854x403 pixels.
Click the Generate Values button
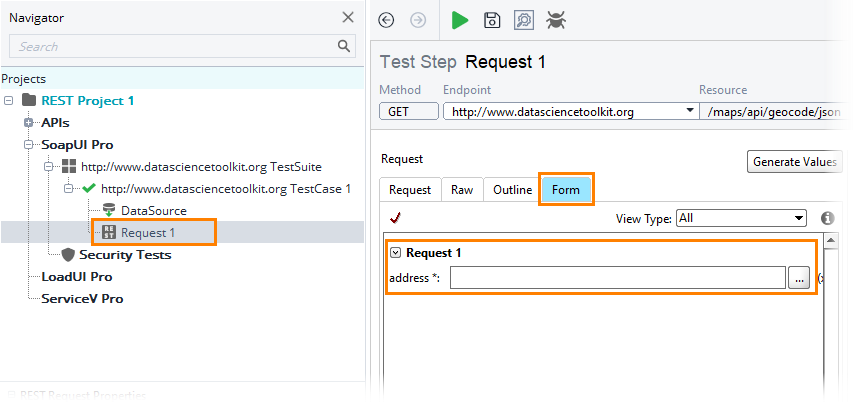[x=795, y=162]
